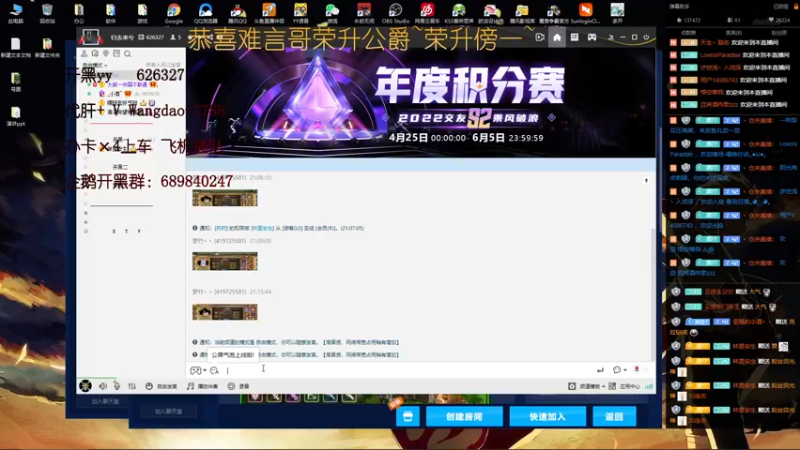This screenshot has height=450, width=800.
Task: Open the headset icon in channel sidebar toolbar
Action: coord(95,54)
